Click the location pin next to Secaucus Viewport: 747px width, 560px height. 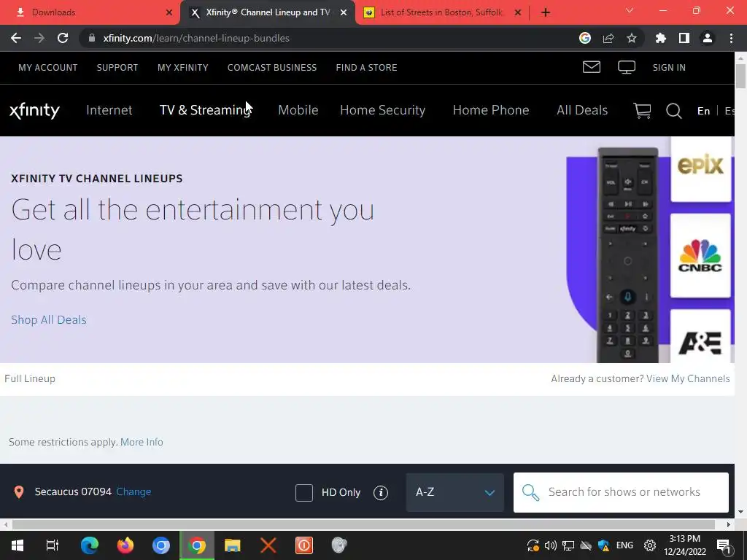click(18, 492)
